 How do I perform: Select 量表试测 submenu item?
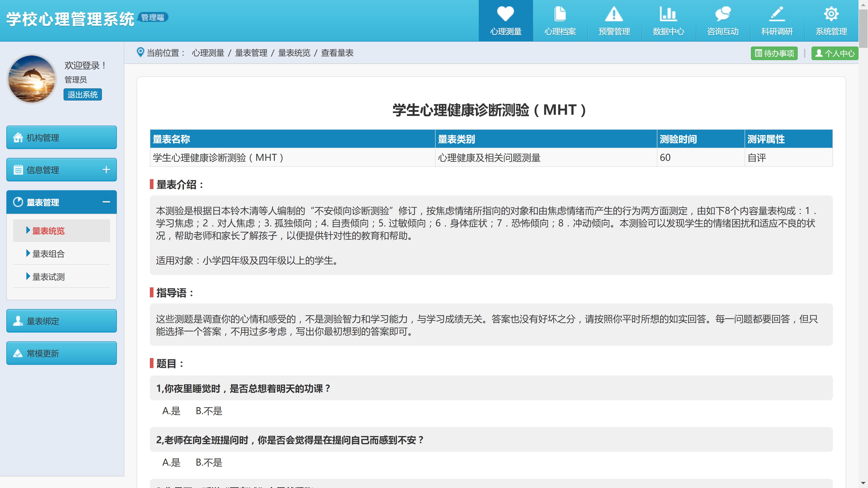click(48, 277)
